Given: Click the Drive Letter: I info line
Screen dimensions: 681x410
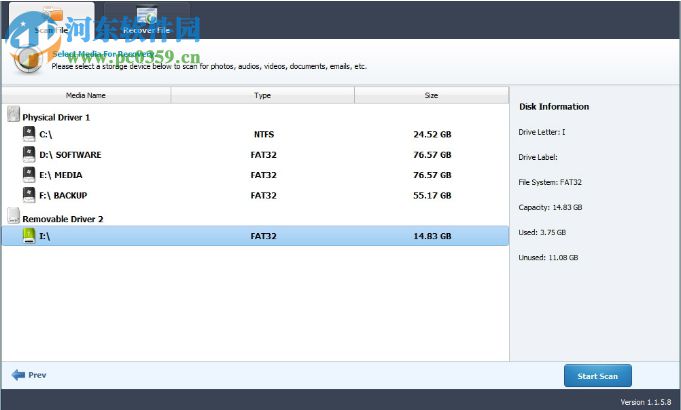Looking at the screenshot, I should [x=542, y=132].
